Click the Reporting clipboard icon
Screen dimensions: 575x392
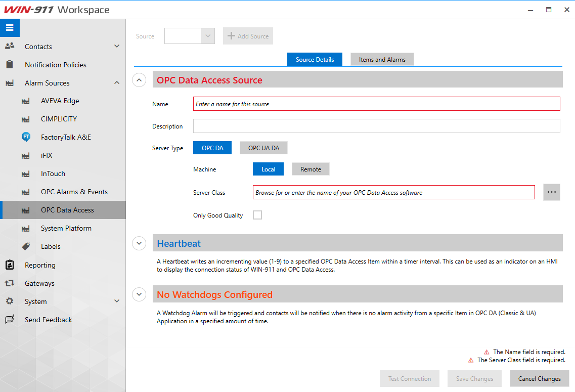click(x=10, y=265)
